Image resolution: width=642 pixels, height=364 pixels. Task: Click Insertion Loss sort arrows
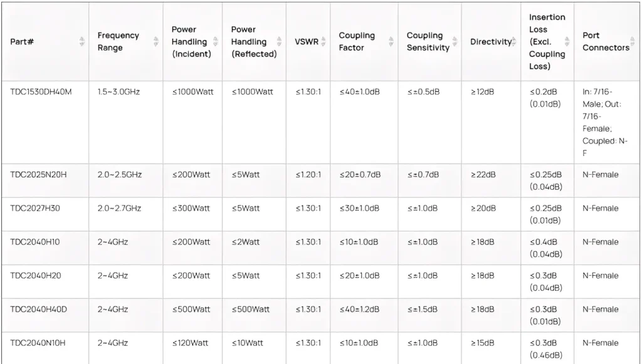[x=568, y=41]
